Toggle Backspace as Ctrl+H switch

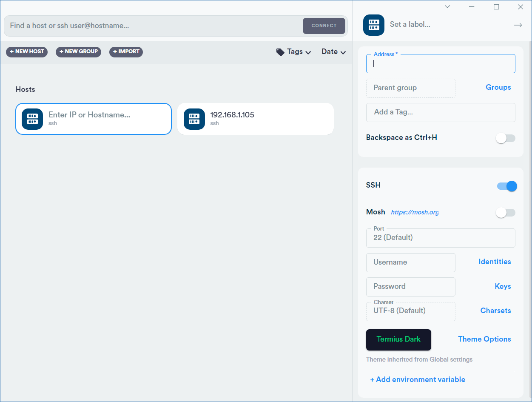point(506,138)
